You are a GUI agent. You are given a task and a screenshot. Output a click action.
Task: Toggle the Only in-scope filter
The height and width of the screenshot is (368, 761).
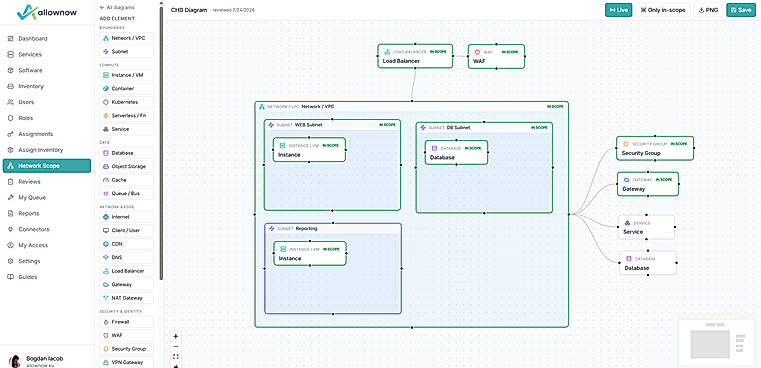pyautogui.click(x=663, y=10)
